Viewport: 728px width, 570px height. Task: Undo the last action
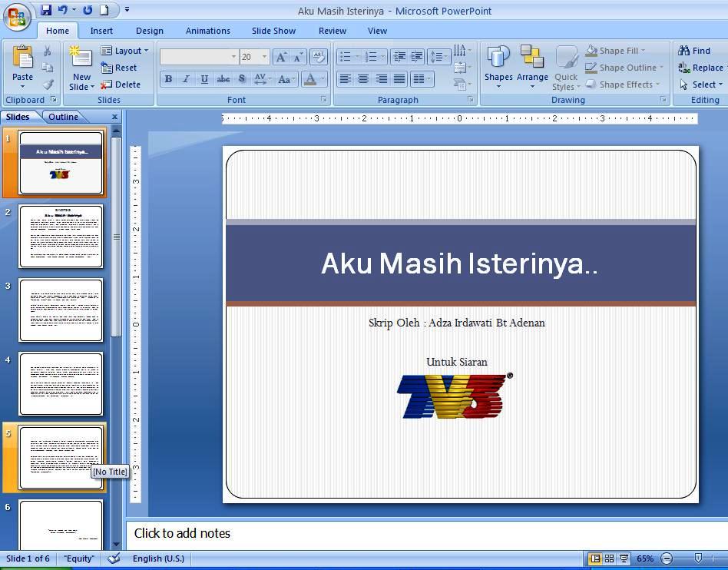(x=62, y=10)
